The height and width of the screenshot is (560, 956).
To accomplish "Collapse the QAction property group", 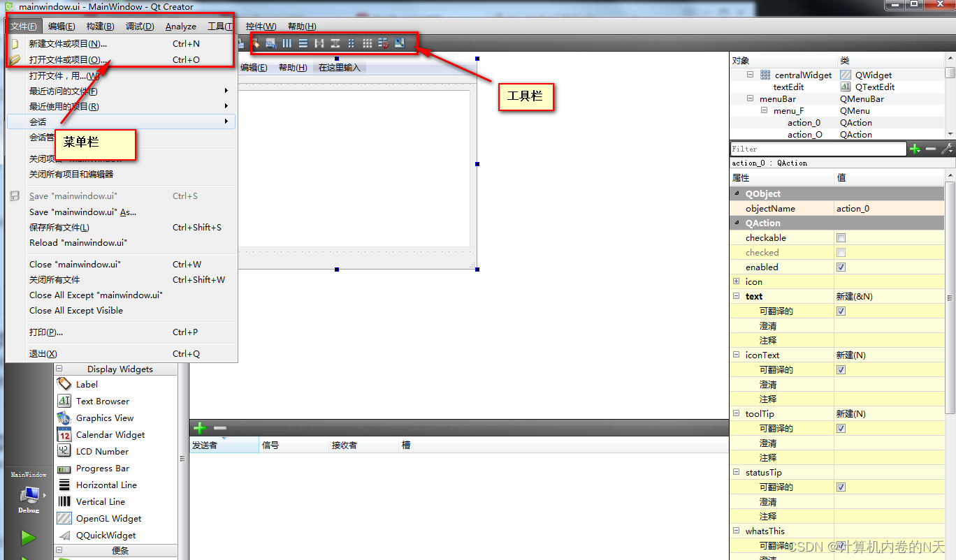I will (737, 223).
